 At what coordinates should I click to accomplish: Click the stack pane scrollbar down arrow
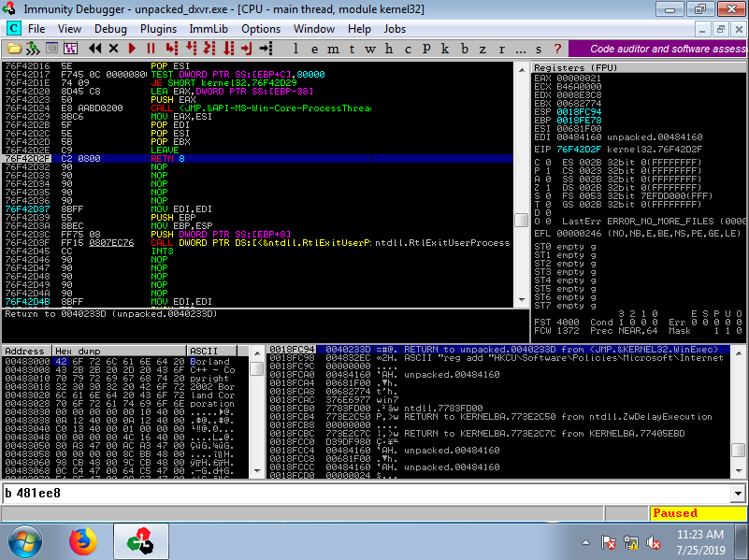tap(739, 471)
